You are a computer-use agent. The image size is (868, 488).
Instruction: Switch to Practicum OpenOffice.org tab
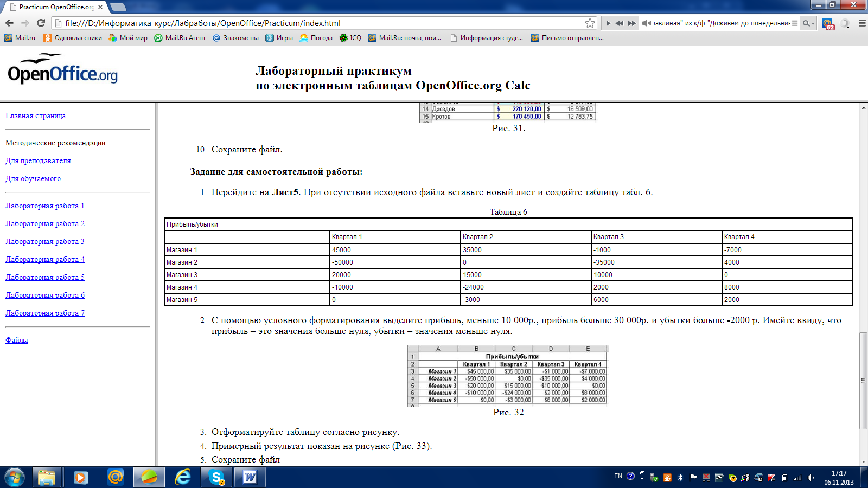[54, 7]
